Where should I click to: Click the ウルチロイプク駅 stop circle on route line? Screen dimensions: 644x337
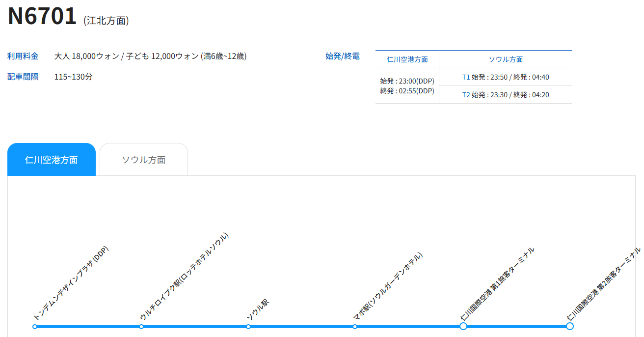click(x=141, y=327)
